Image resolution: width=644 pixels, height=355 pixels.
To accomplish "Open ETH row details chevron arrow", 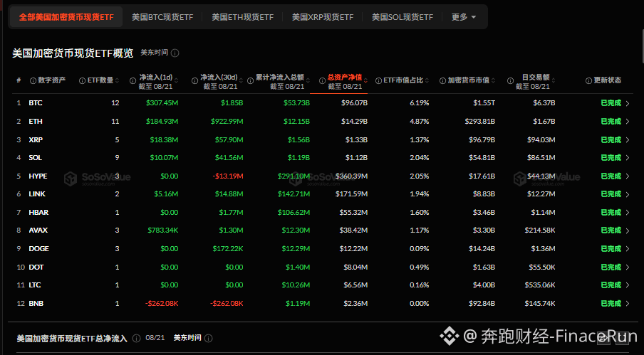I will (x=628, y=122).
